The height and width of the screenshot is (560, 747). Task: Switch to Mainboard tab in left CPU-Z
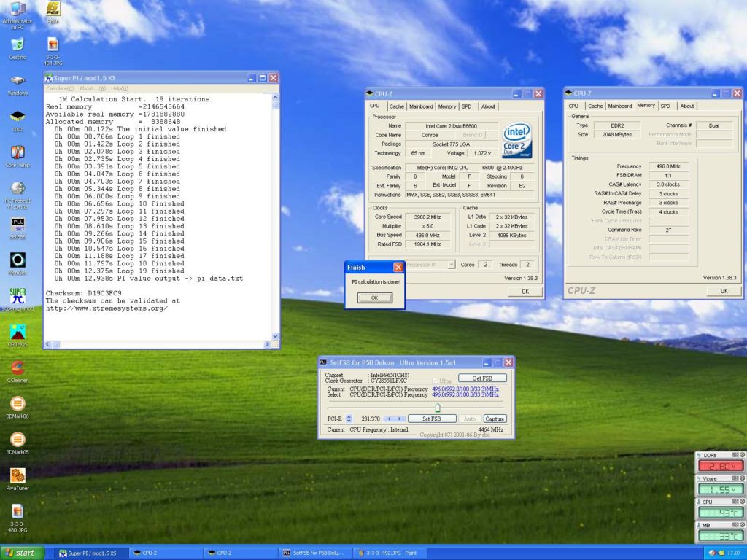(x=421, y=106)
